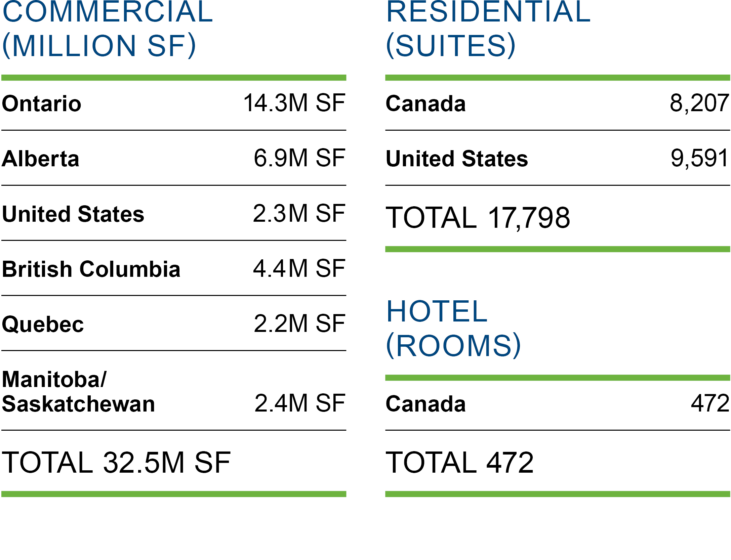Select the Ontario row label

click(x=42, y=103)
